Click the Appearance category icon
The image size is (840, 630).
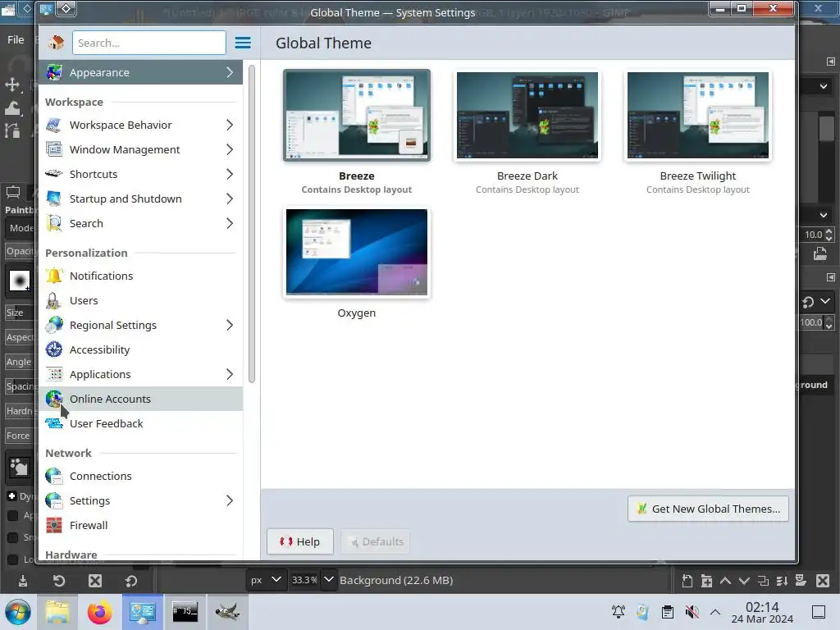click(x=54, y=72)
